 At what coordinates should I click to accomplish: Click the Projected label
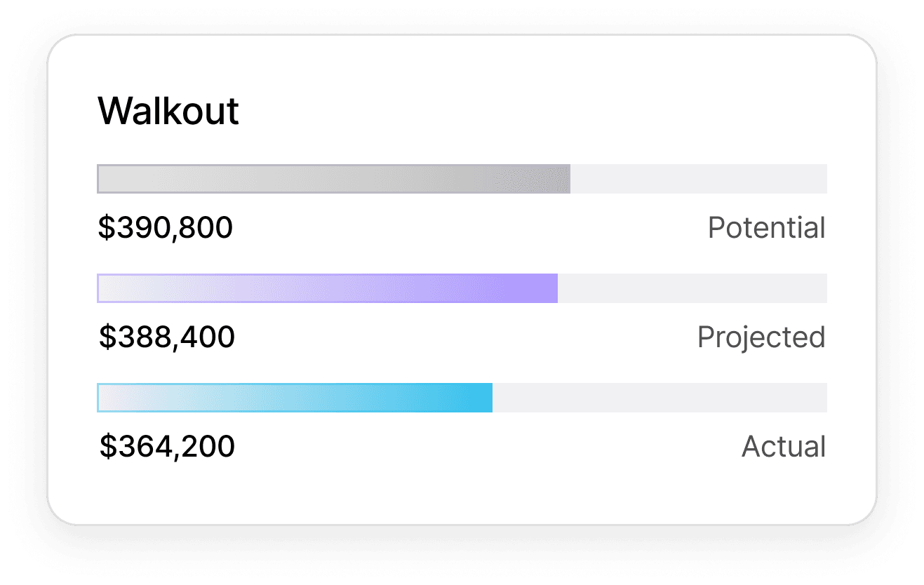pos(761,337)
